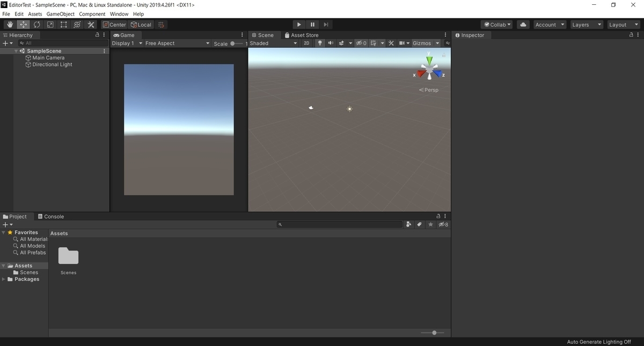Filter Project search by label
This screenshot has height=346, width=644.
(420, 225)
